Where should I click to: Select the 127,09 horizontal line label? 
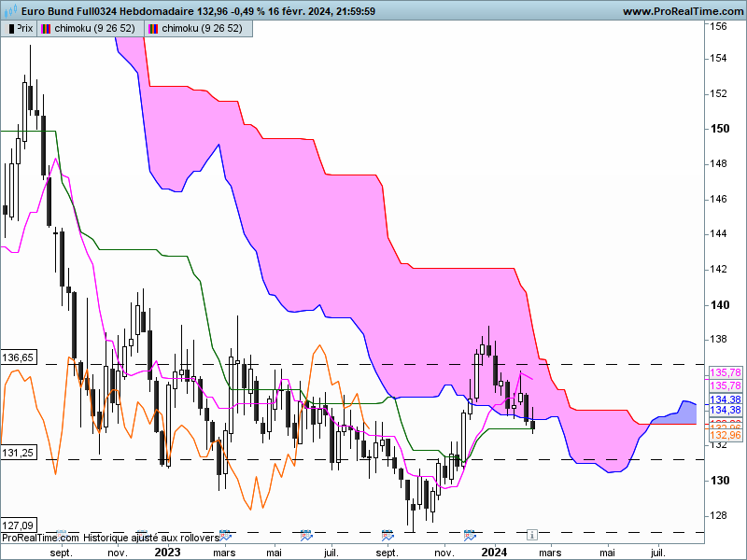tap(18, 525)
